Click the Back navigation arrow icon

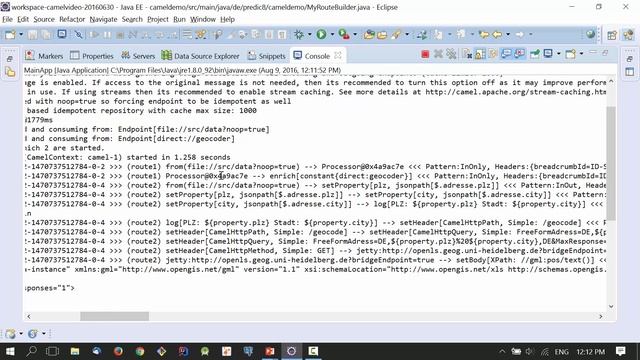pos(497,35)
